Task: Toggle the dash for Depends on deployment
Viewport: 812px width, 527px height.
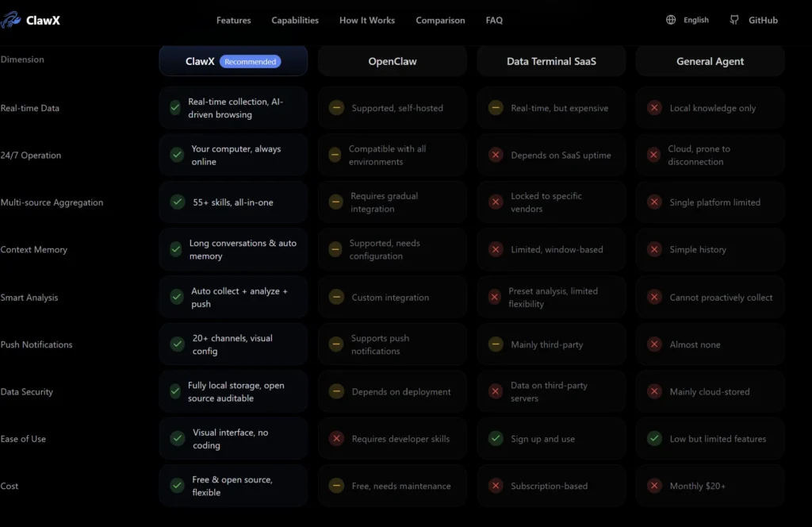Action: tap(335, 391)
